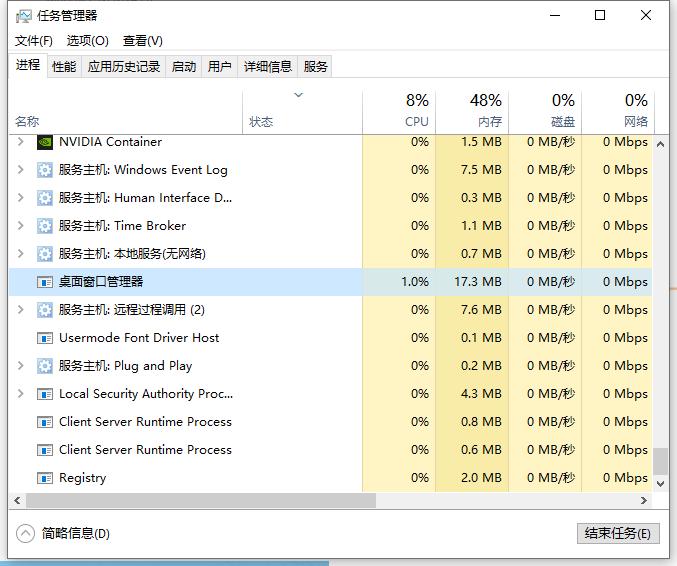
Task: Click the vertical scrollbar thumb
Action: (660, 461)
